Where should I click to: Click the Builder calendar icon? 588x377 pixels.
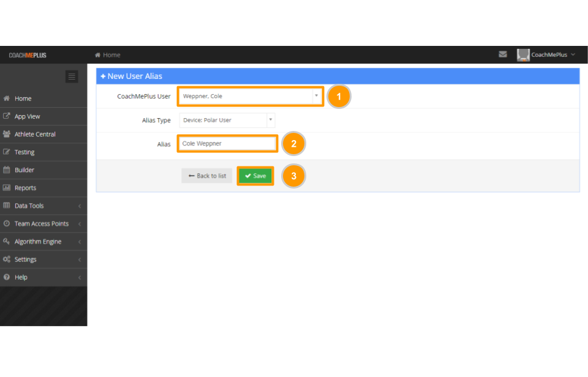click(x=7, y=170)
